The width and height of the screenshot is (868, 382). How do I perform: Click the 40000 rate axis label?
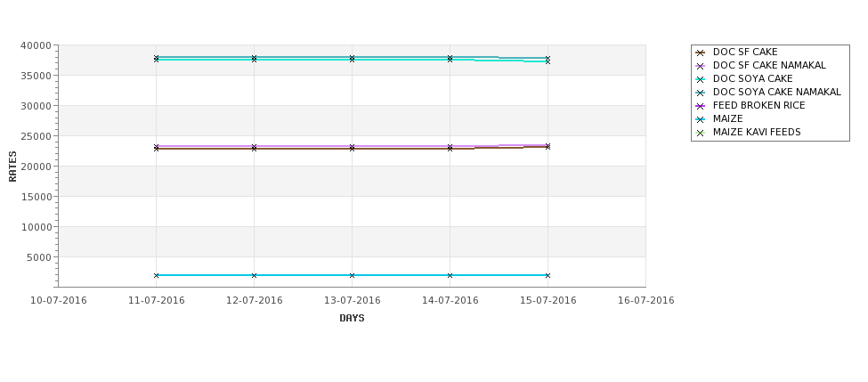tap(36, 45)
